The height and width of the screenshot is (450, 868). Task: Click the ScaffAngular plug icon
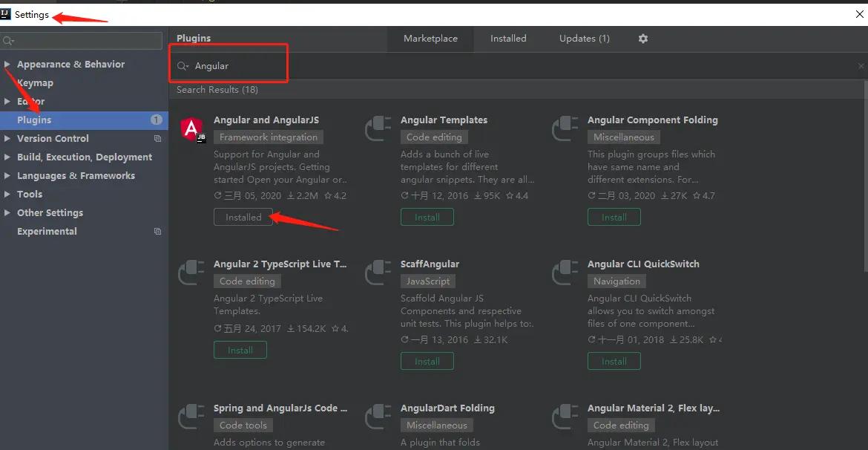point(378,273)
